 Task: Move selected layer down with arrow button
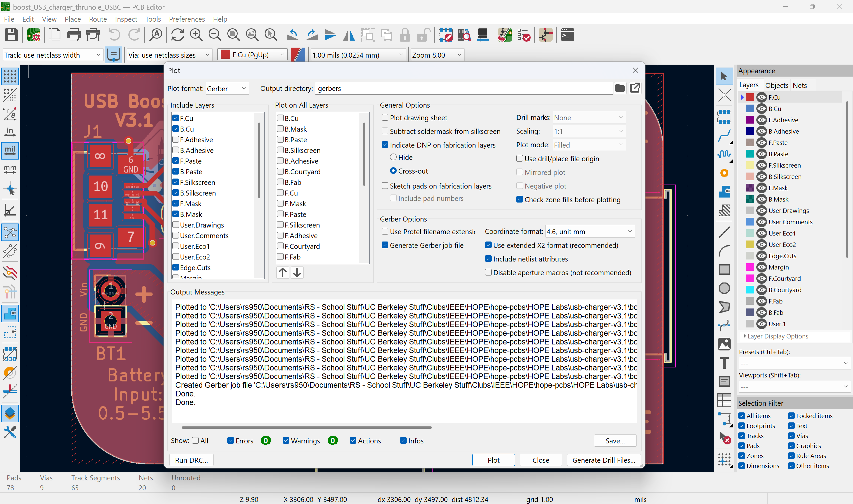click(297, 272)
